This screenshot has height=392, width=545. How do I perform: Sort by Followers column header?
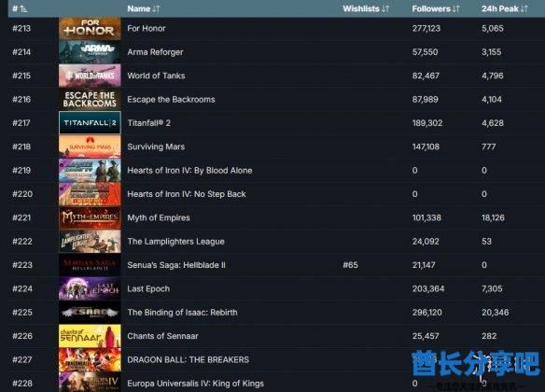click(436, 8)
